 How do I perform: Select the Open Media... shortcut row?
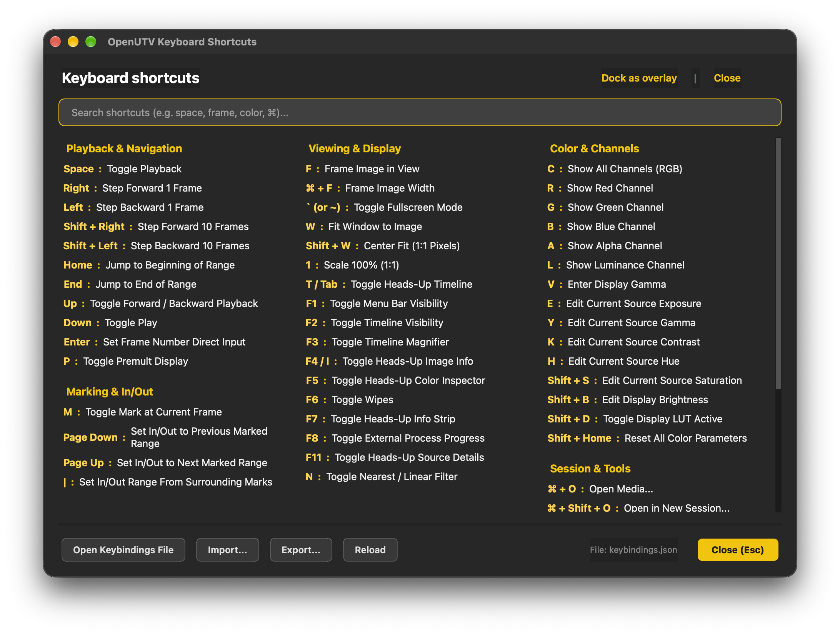tap(600, 489)
